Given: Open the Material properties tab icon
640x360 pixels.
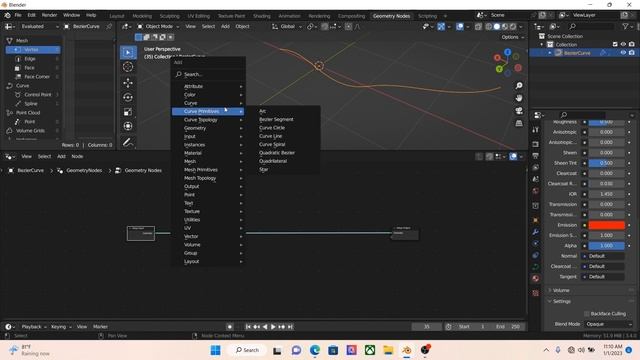Looking at the screenshot, I should coord(536,278).
